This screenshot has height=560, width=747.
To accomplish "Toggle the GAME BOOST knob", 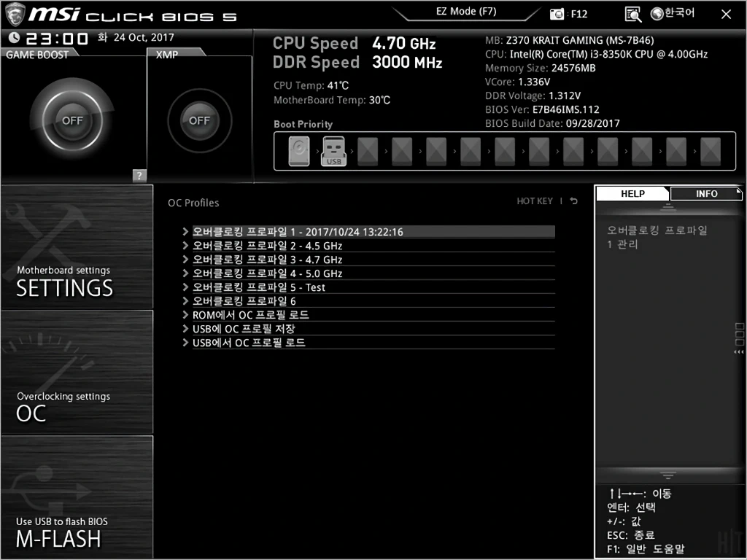I will tap(72, 120).
